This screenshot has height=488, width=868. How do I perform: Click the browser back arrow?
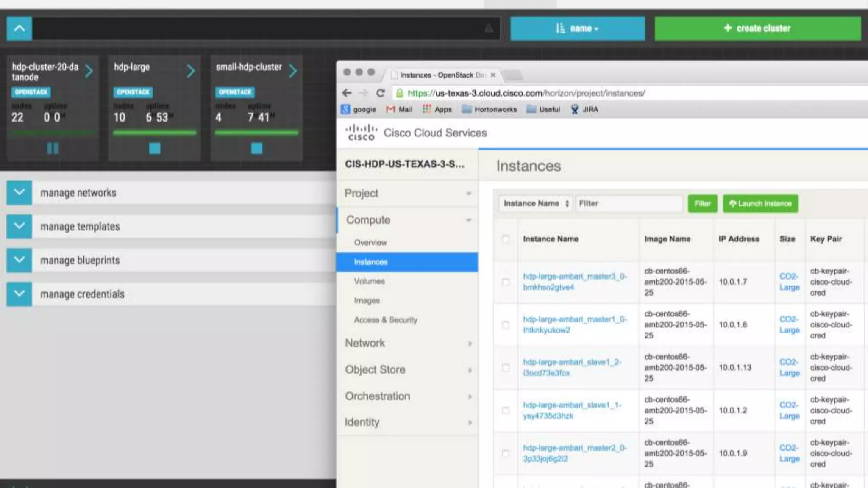coord(347,93)
